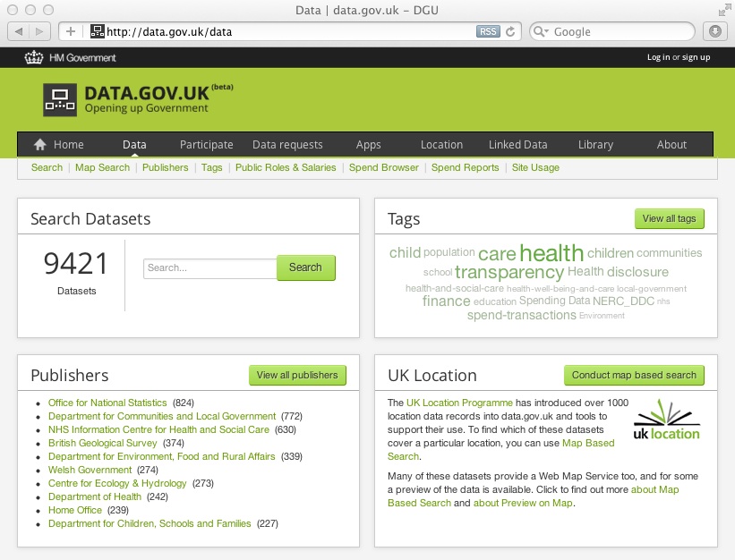
Task: Click the plus add bookmark button
Action: (x=71, y=32)
